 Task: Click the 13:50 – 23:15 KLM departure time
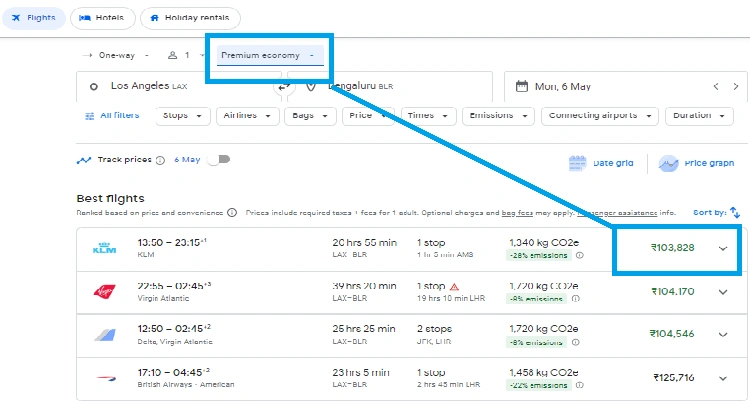point(172,243)
